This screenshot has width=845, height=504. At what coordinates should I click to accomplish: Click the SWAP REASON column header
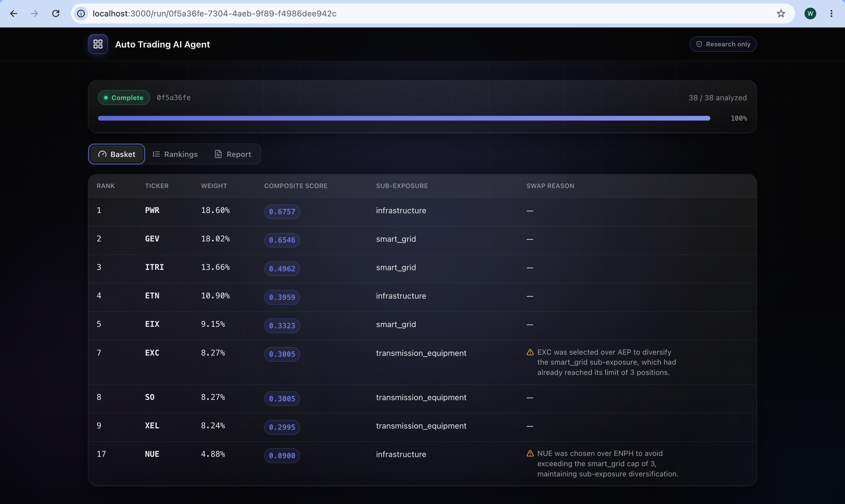(550, 186)
